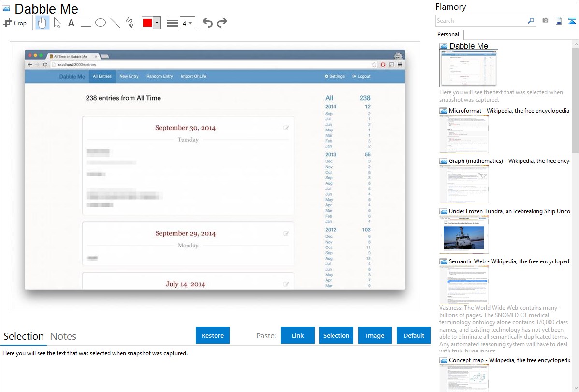This screenshot has height=392, width=579.
Task: Click the Graph (mathematics) - Wikipedia title
Action: pos(509,161)
